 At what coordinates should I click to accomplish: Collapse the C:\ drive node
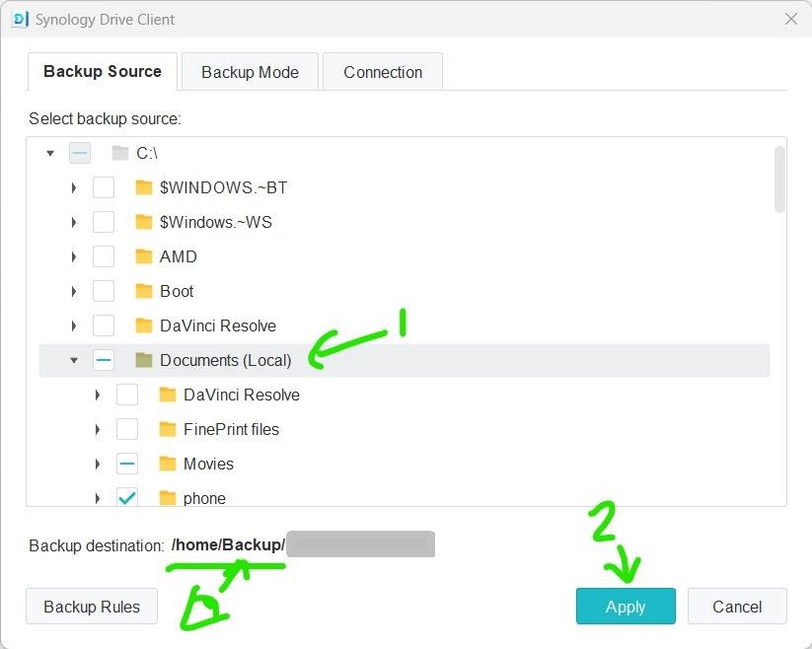tap(50, 153)
